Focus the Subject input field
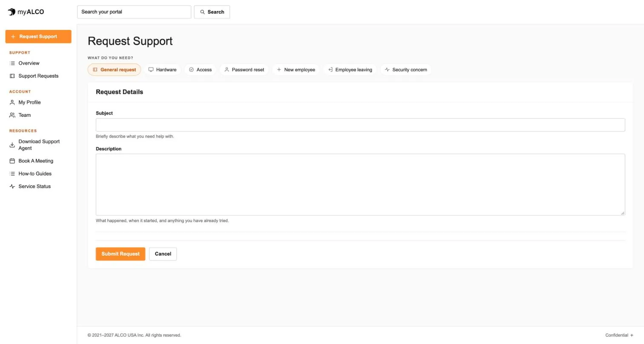Screen dimensions: 644x344 pyautogui.click(x=360, y=125)
